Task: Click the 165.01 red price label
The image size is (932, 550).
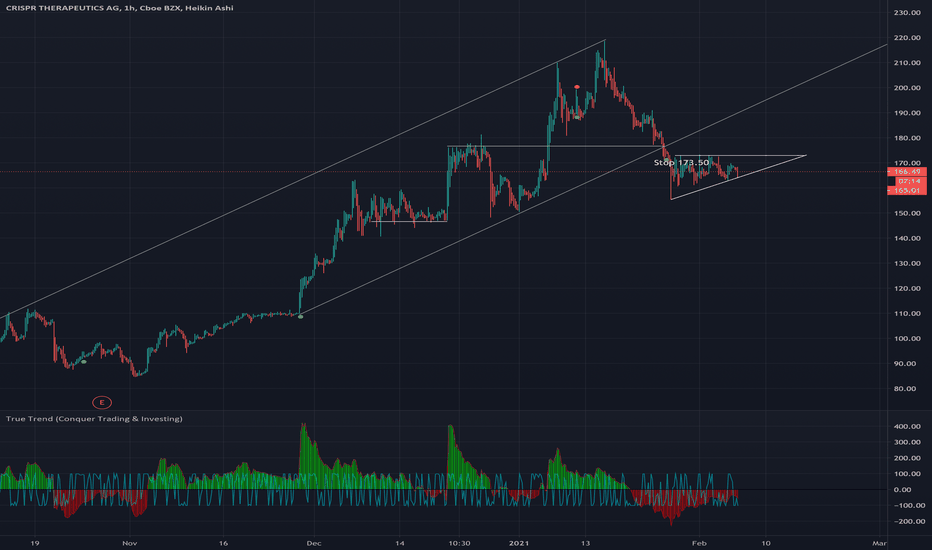Action: [x=906, y=190]
